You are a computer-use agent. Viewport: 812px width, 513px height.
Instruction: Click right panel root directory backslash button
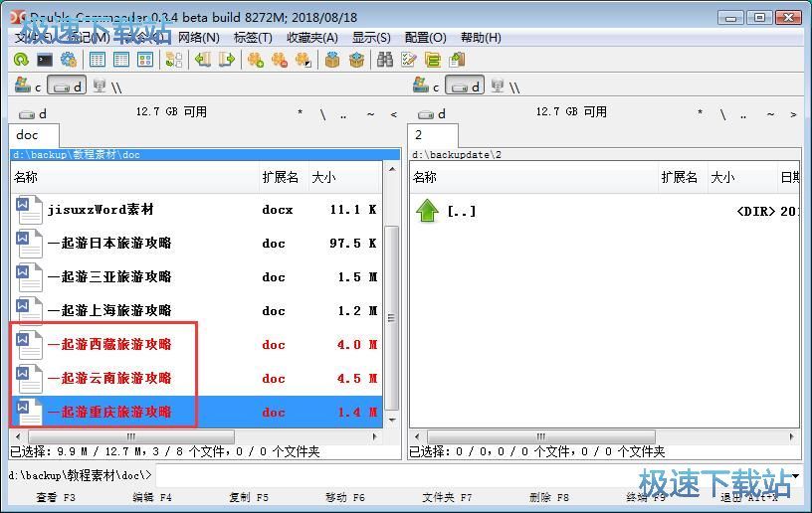pyautogui.click(x=722, y=114)
